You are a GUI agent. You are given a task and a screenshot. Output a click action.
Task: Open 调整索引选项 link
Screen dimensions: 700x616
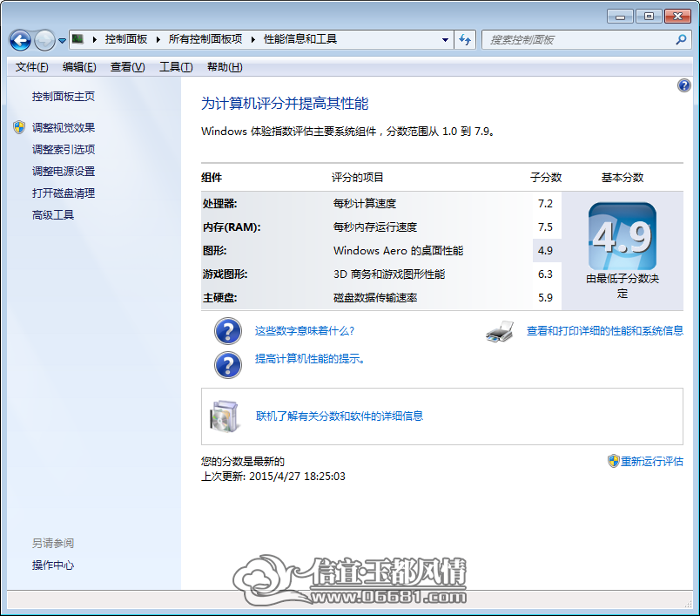pos(64,149)
